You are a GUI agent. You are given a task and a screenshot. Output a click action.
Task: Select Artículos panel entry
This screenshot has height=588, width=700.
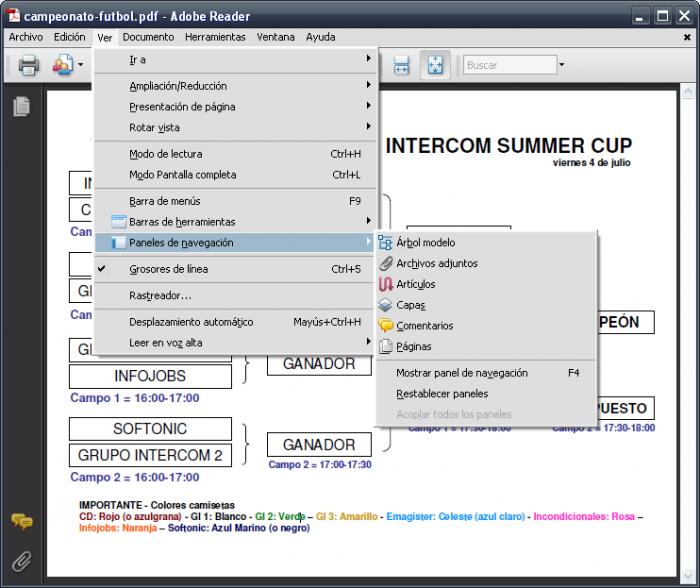point(486,284)
